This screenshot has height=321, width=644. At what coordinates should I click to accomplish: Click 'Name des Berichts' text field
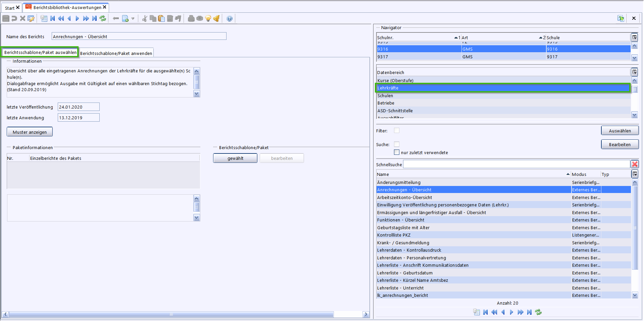[x=139, y=36]
